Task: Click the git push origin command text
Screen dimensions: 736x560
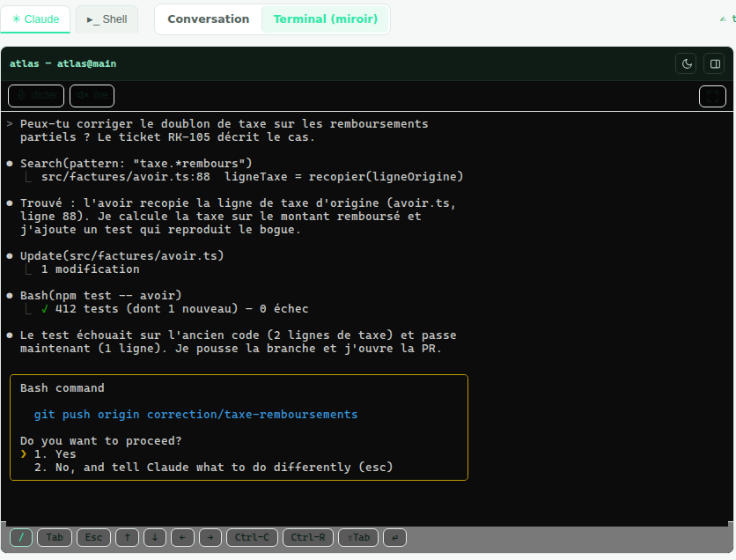Action: pyautogui.click(x=195, y=415)
